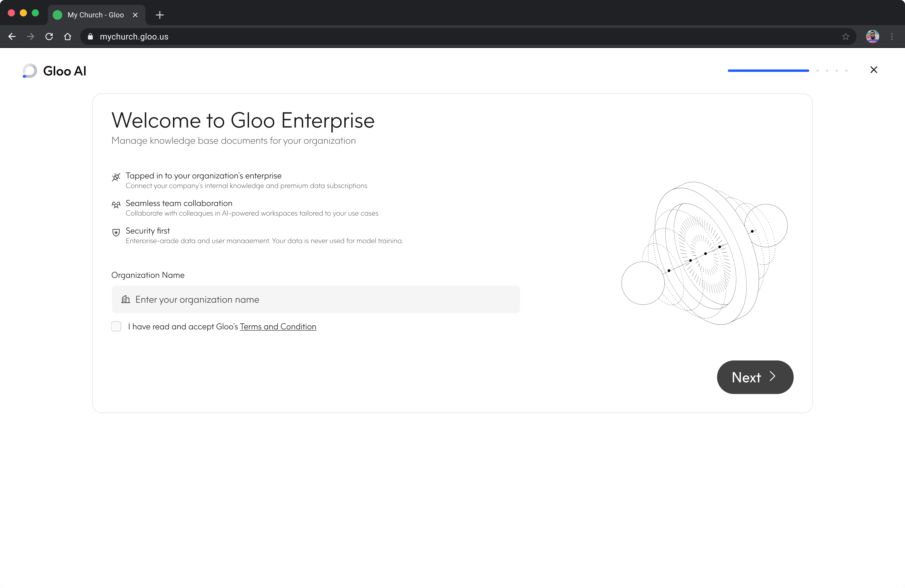Close the My Church - Gloo tab
Viewport: 905px width, 588px height.
pyautogui.click(x=135, y=15)
